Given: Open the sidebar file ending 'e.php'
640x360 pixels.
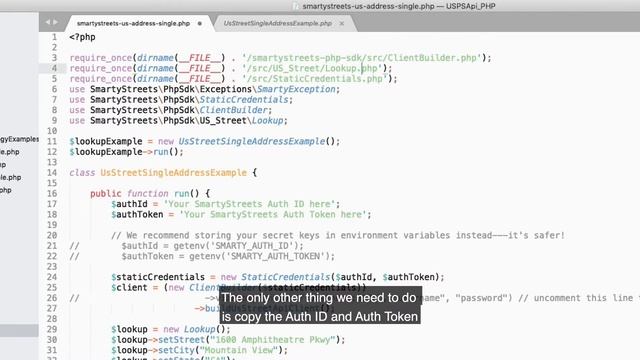Looking at the screenshot, I should [10, 152].
